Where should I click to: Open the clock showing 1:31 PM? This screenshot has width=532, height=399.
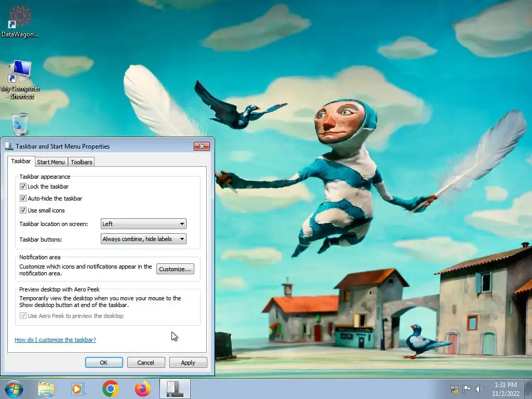(506, 389)
